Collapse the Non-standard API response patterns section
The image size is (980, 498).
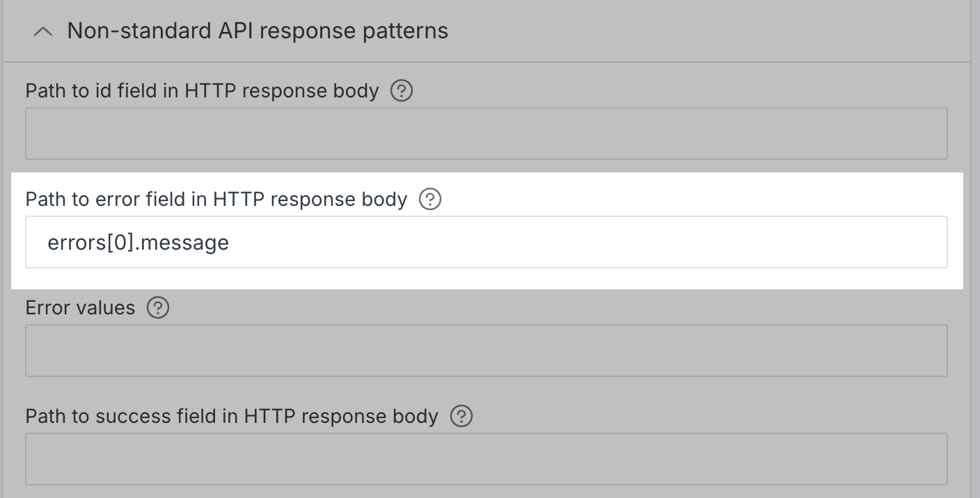[x=43, y=31]
